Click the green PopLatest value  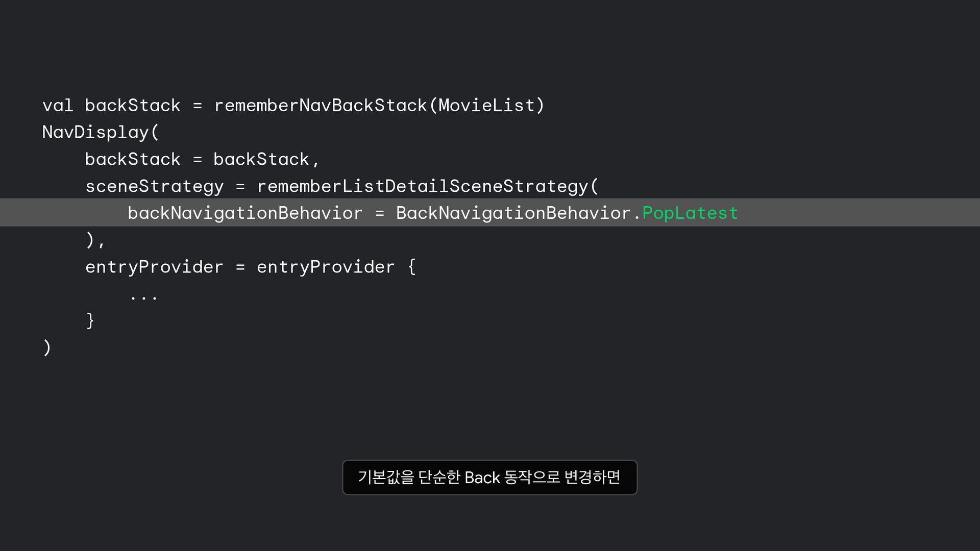(690, 213)
